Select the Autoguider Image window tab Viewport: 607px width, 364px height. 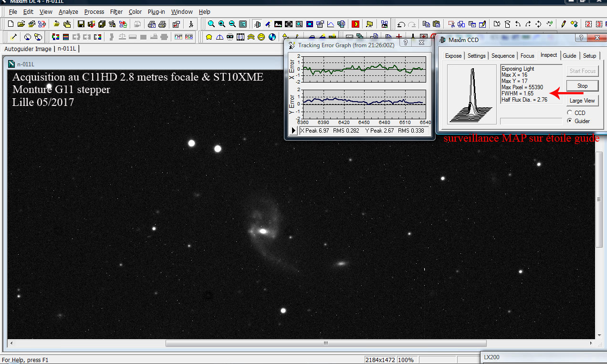[28, 49]
